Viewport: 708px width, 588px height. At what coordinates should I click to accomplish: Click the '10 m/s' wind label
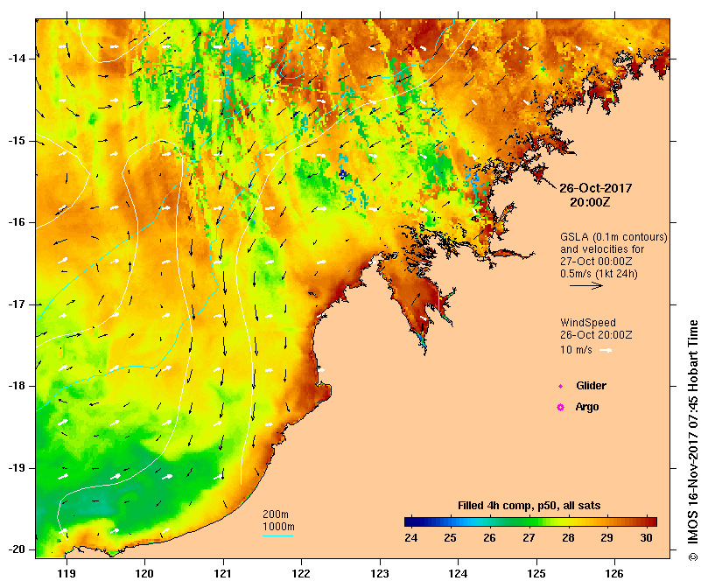click(x=576, y=350)
